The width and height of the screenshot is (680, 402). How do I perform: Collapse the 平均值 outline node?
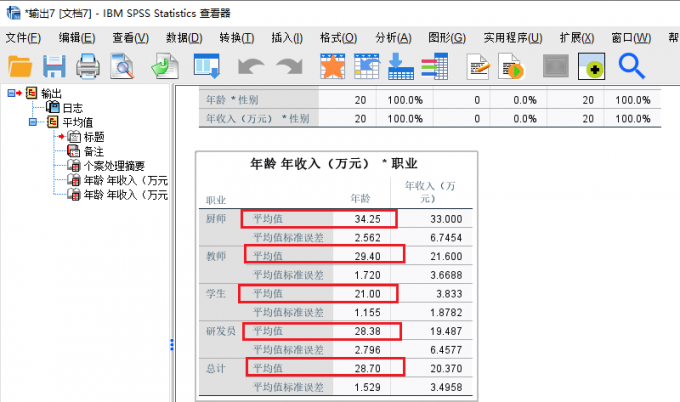(x=33, y=122)
